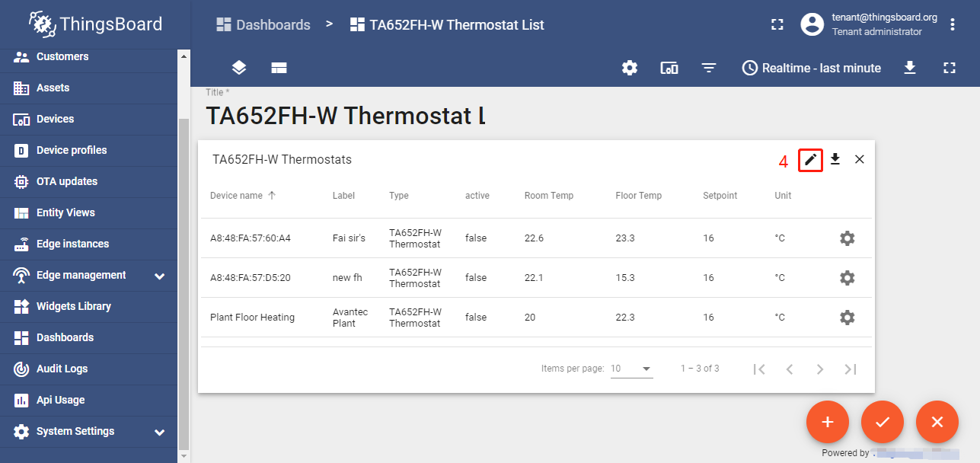The width and height of the screenshot is (980, 463).
Task: Sort by Room Temp column header
Action: pos(549,196)
